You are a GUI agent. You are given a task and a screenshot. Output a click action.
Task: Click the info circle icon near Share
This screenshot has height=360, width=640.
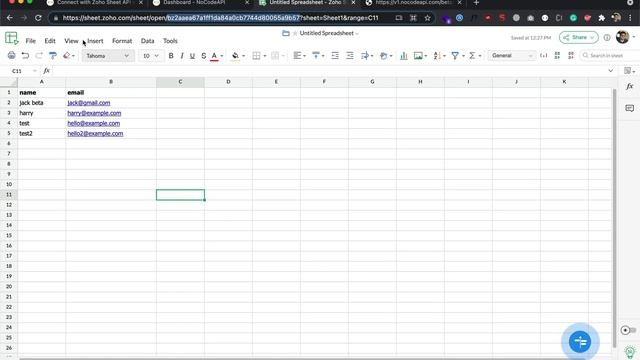point(607,38)
